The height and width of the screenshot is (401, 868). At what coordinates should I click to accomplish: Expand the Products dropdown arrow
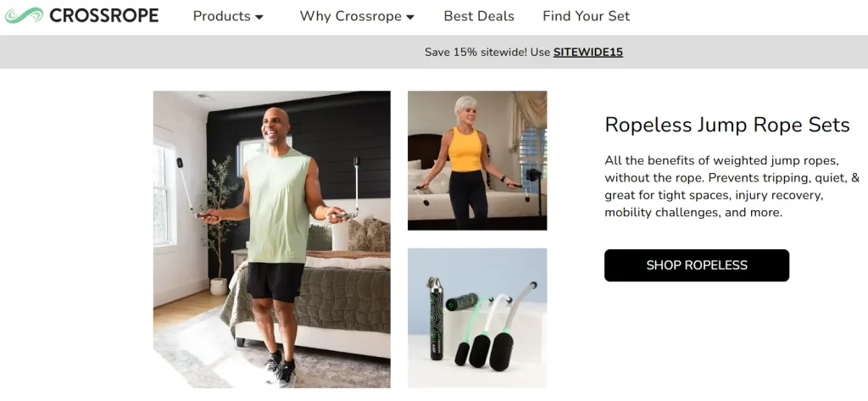[x=259, y=17]
